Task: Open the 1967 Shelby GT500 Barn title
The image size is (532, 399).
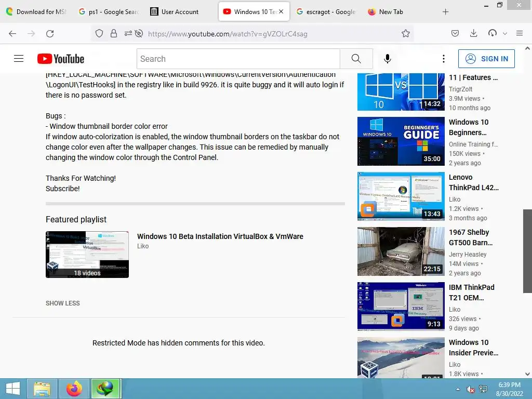Action: [471, 237]
